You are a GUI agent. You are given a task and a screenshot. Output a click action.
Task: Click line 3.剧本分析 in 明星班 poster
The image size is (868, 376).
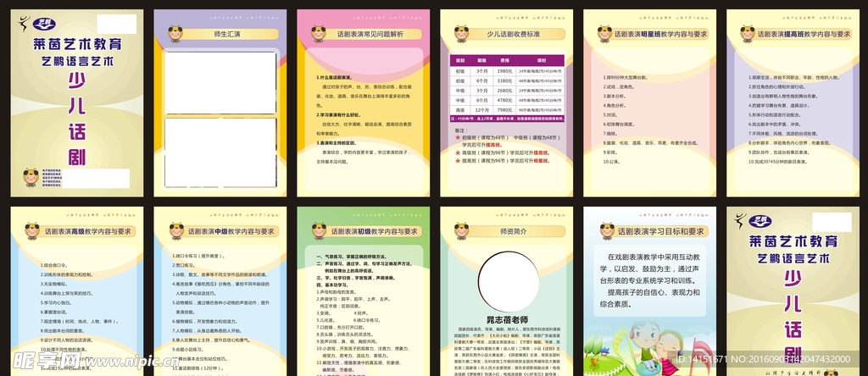613,96
